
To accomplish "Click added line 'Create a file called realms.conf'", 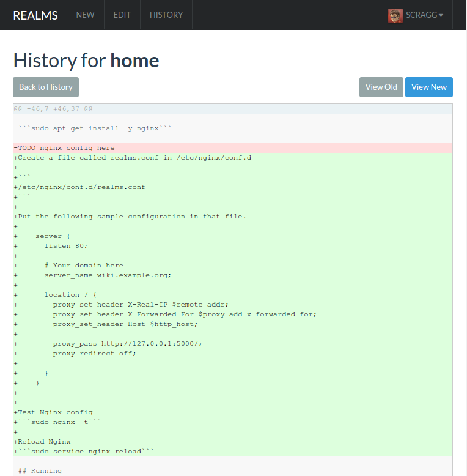I will (233, 158).
